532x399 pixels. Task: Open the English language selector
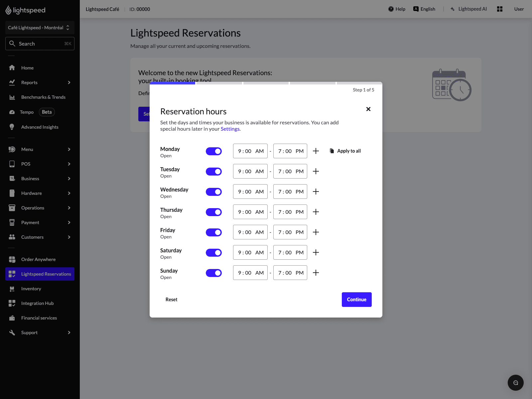[424, 9]
